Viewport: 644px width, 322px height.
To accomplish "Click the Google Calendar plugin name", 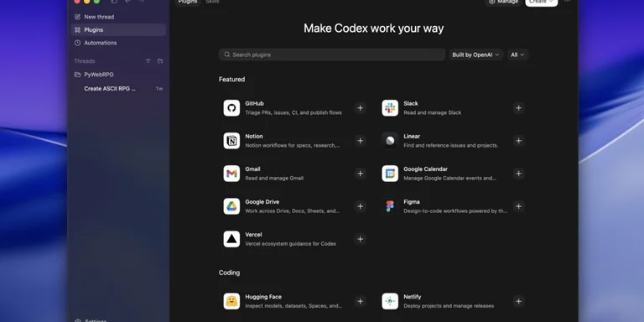I will click(x=425, y=169).
